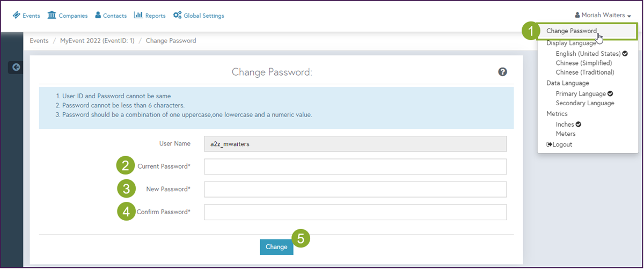Click the Contacts person icon
The width and height of the screenshot is (644, 269).
pos(98,15)
